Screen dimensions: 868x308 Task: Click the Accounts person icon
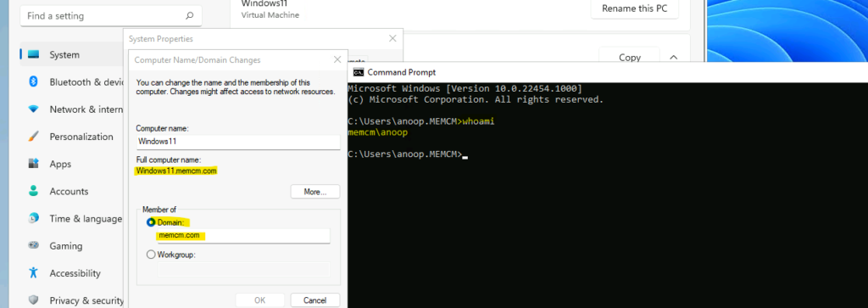tap(33, 191)
